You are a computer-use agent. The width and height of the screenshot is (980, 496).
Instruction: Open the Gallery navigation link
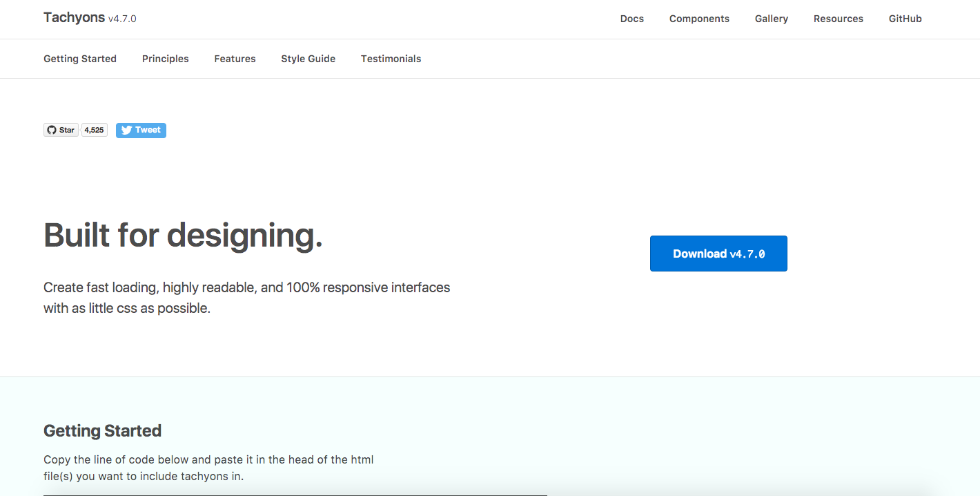(771, 19)
